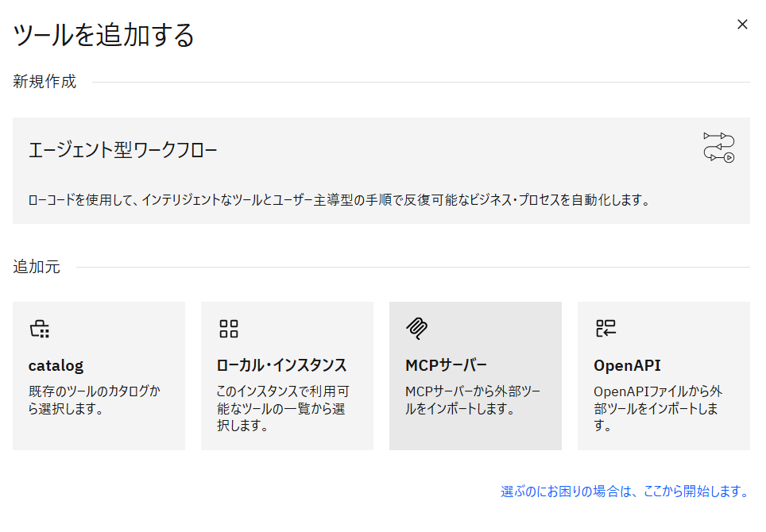Click the four-squares local instance icon
Image resolution: width=766 pixels, height=532 pixels.
(x=229, y=329)
